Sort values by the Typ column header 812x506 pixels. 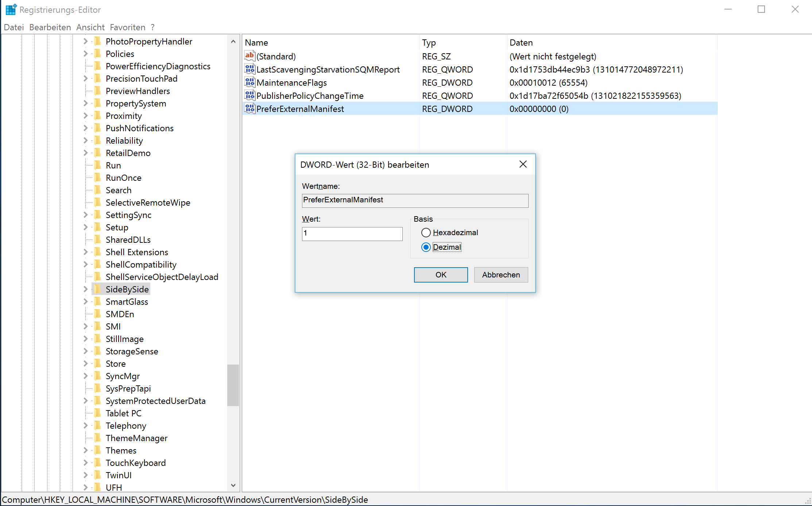point(463,43)
